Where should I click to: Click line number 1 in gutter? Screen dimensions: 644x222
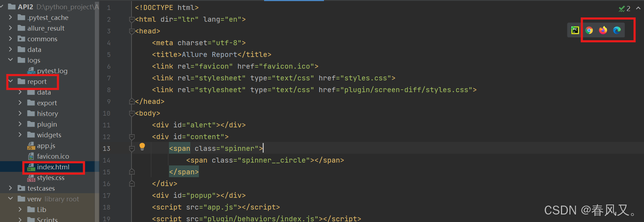(x=109, y=7)
